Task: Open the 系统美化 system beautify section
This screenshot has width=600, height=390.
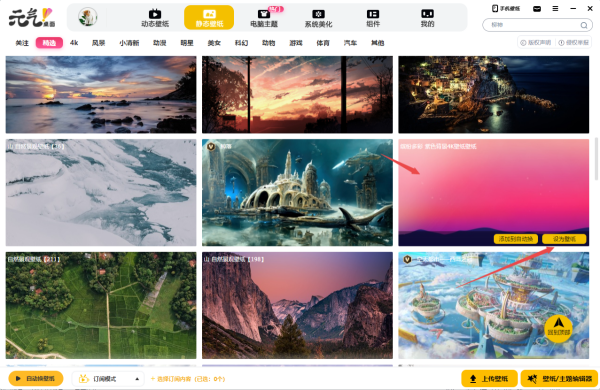Action: [318, 18]
